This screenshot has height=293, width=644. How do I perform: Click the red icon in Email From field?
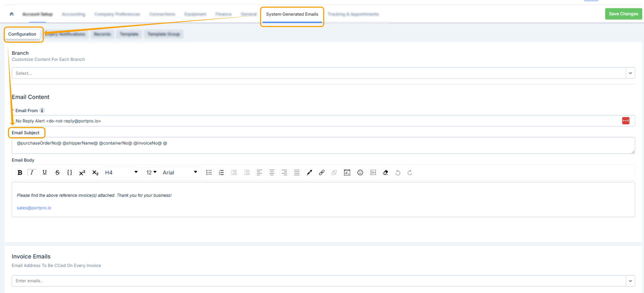[x=625, y=121]
